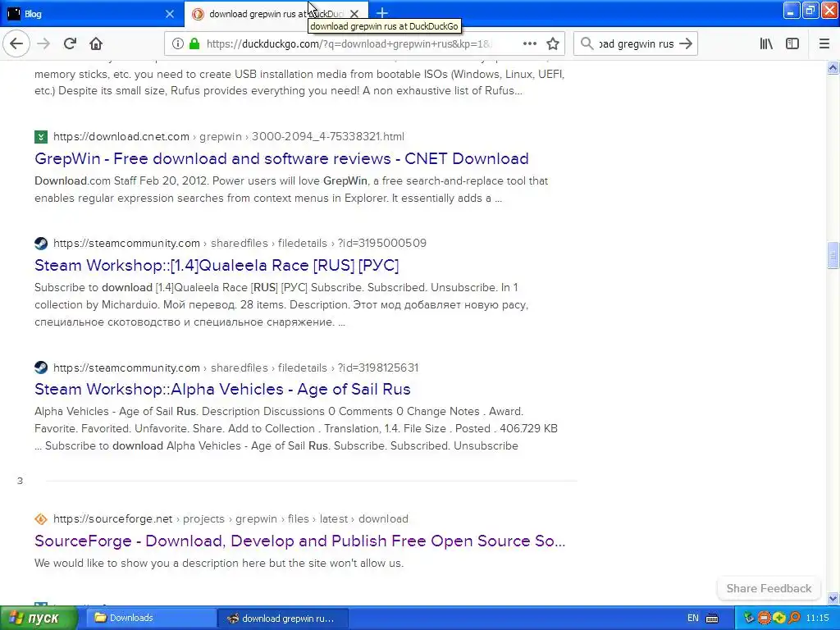Click the yellow-green tray icon
The width and height of the screenshot is (840, 630).
click(779, 619)
